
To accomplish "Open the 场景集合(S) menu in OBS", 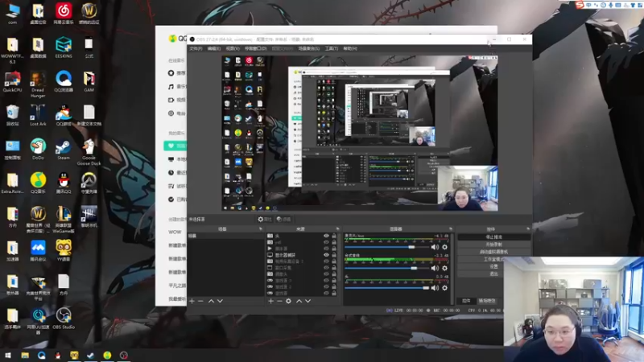I will pyautogui.click(x=309, y=48).
